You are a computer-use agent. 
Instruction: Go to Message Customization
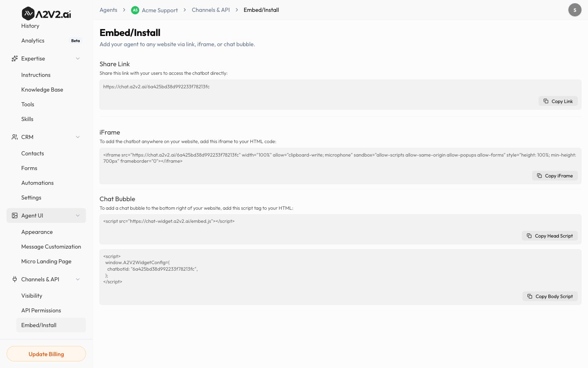(51, 247)
